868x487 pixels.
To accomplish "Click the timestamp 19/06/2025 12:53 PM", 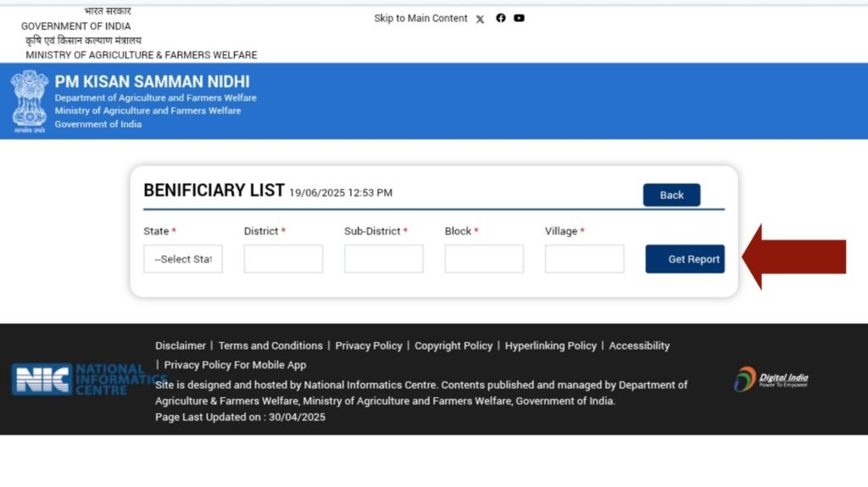I will pos(341,193).
